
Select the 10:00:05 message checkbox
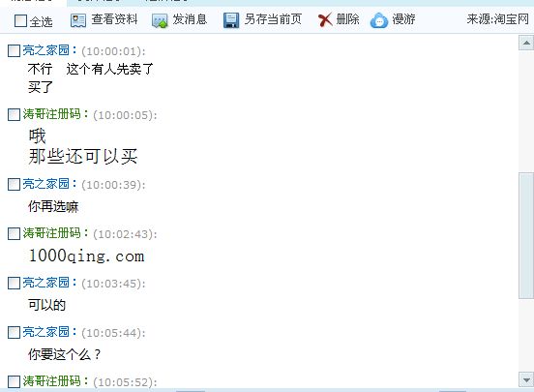pyautogui.click(x=14, y=114)
